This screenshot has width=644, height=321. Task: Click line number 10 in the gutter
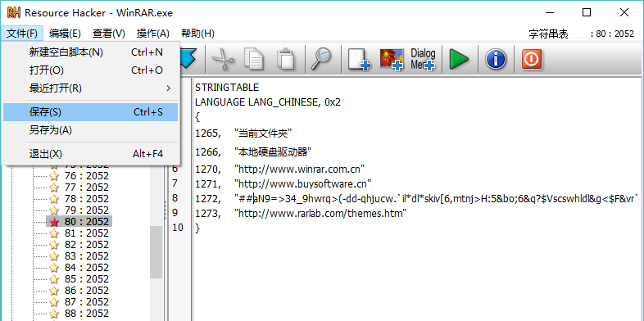178,228
